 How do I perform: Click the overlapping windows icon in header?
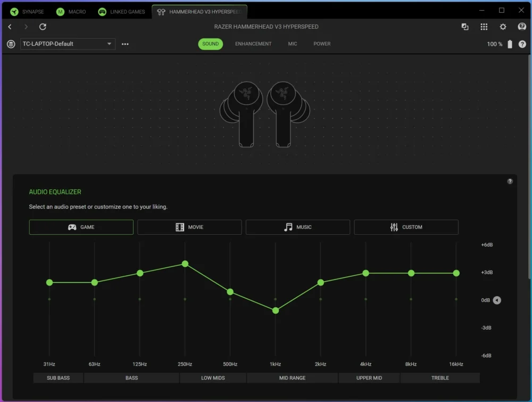(465, 27)
